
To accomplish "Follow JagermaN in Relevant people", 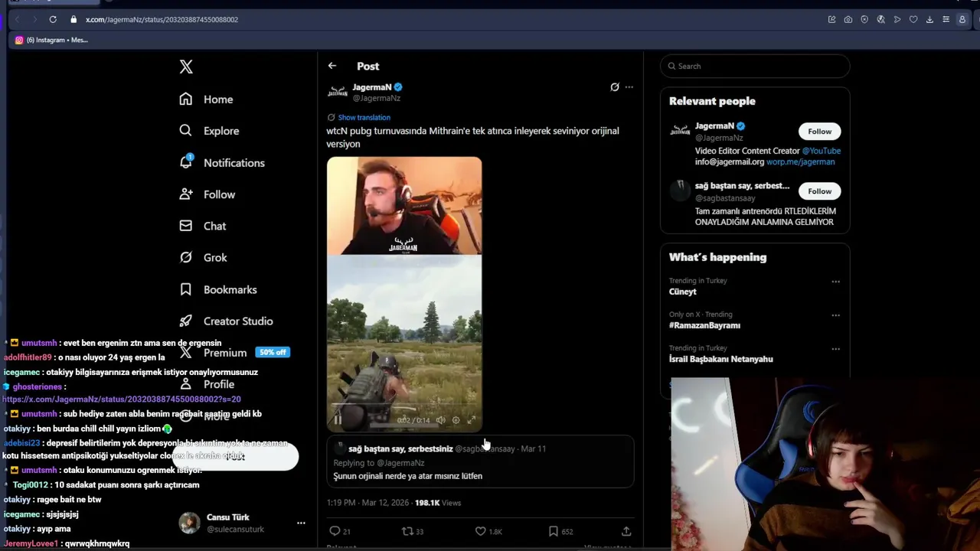I will pyautogui.click(x=819, y=132).
